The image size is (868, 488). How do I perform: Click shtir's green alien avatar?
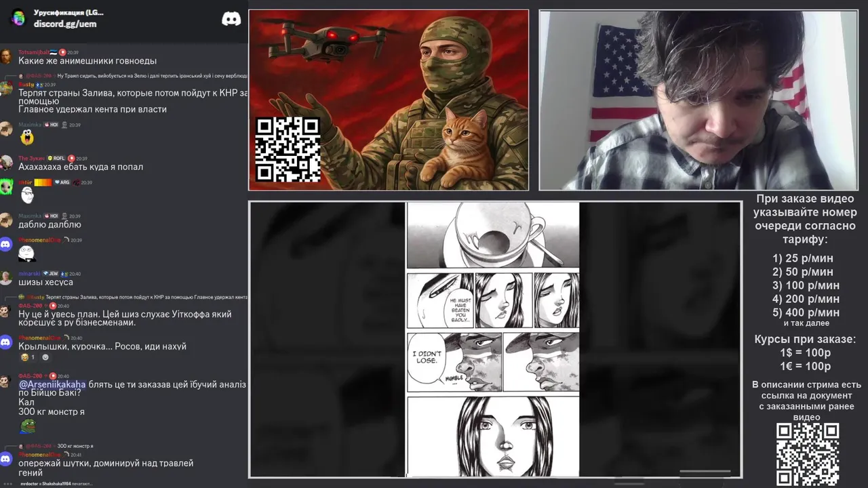(x=6, y=187)
